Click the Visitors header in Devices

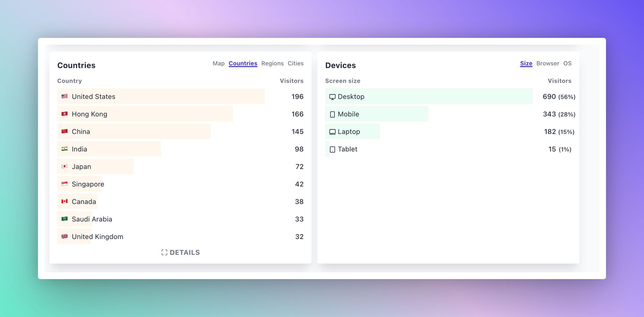click(560, 81)
